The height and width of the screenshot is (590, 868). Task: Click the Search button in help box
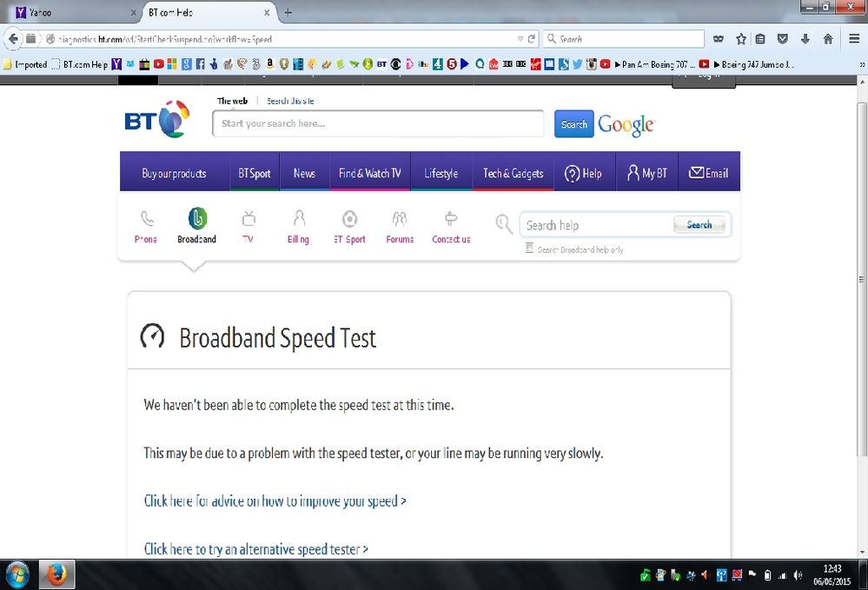pyautogui.click(x=699, y=225)
